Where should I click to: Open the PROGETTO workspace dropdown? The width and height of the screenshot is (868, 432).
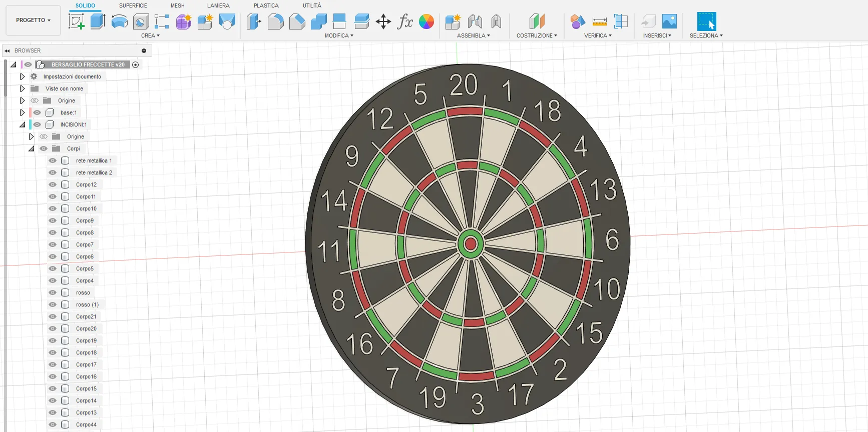tap(33, 20)
